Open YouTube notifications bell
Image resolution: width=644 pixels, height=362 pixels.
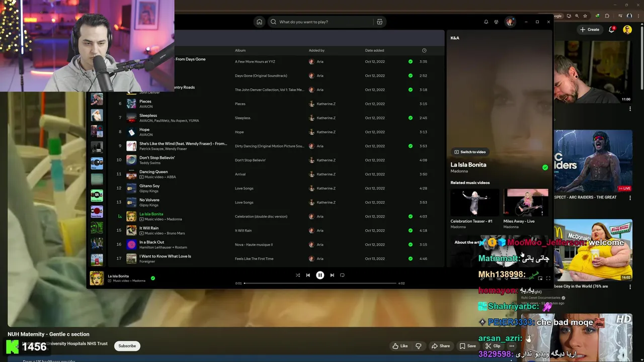[612, 30]
